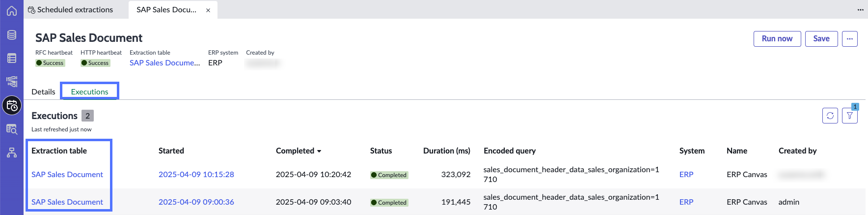The height and width of the screenshot is (215, 868).
Task: Open the table list icon in sidebar
Action: 12,58
